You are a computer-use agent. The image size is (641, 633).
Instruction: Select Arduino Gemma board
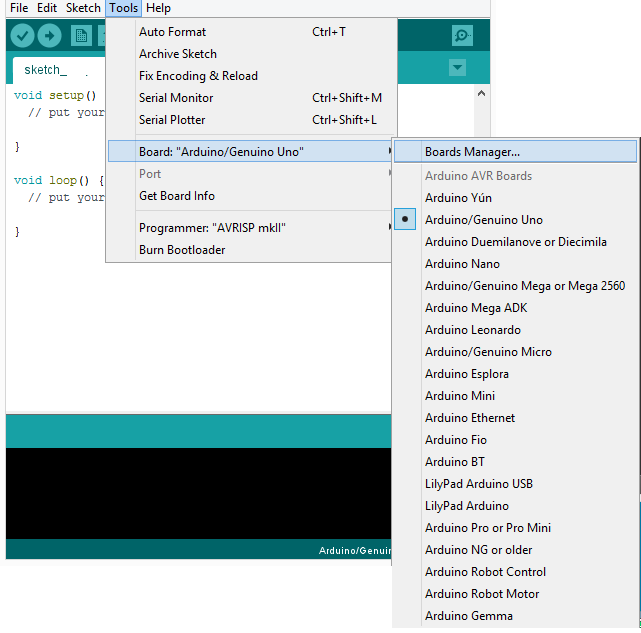pos(515,616)
